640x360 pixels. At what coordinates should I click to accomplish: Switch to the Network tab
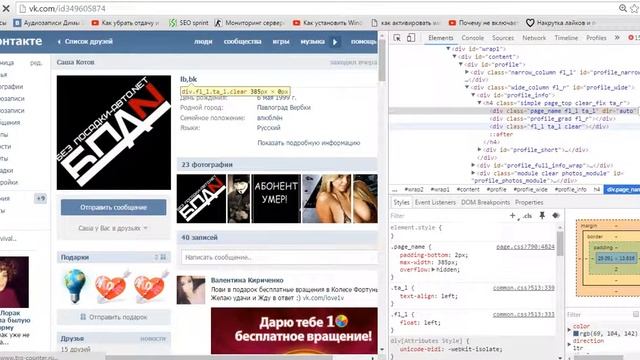[534, 38]
